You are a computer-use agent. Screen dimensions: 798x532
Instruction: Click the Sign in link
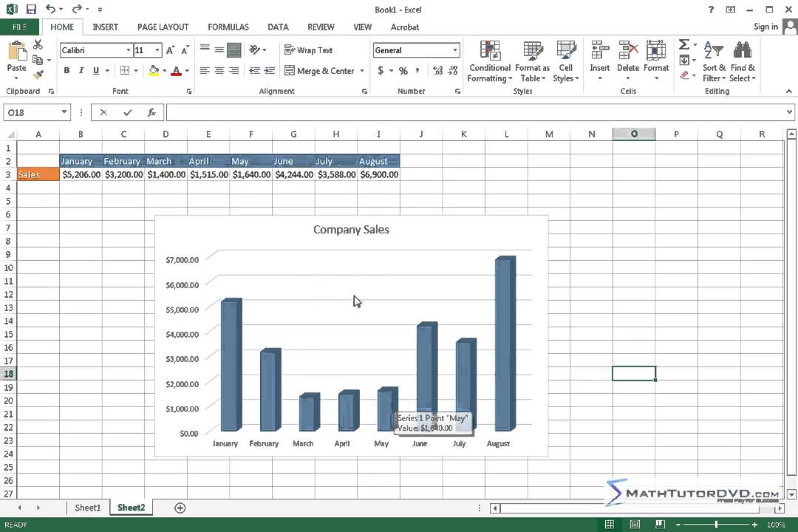(765, 27)
